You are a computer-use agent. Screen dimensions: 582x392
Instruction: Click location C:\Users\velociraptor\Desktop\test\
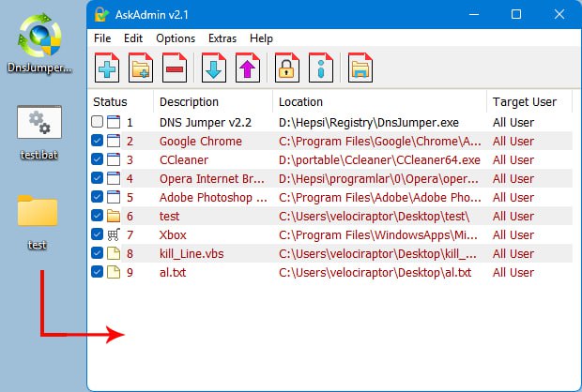[374, 217]
